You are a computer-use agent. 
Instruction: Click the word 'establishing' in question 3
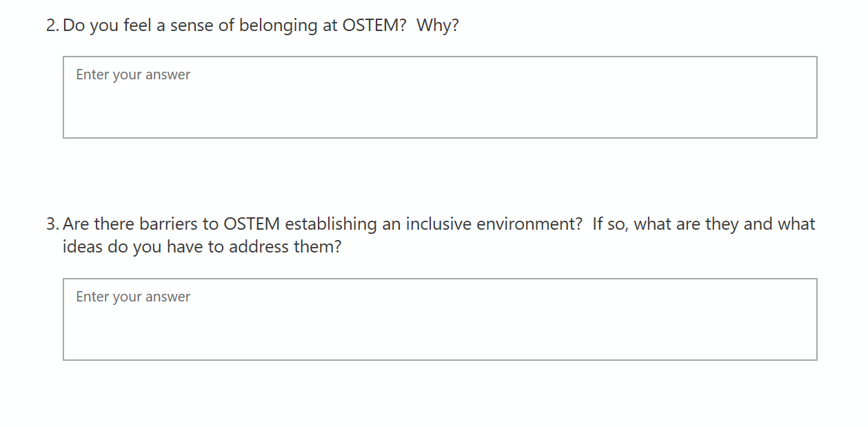330,224
